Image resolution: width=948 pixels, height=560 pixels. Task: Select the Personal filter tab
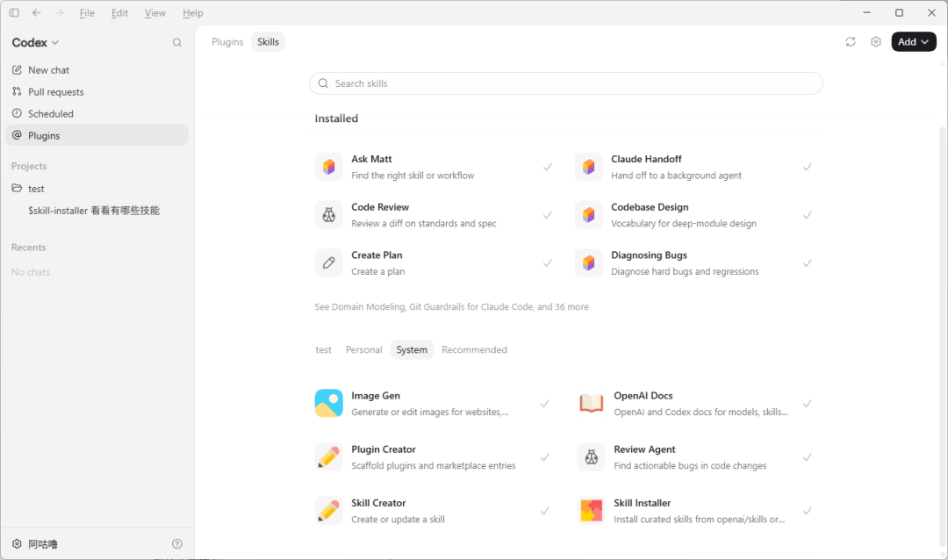(364, 349)
